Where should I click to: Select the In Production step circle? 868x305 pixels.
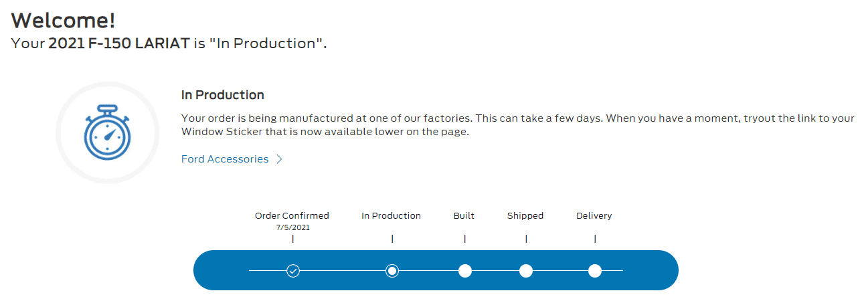[392, 271]
